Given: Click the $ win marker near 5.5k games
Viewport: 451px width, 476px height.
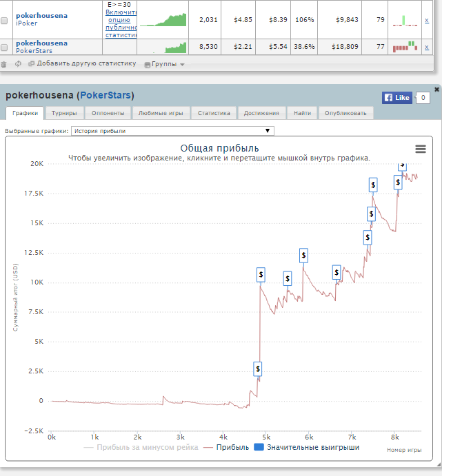Looking at the screenshot, I should point(288,278).
